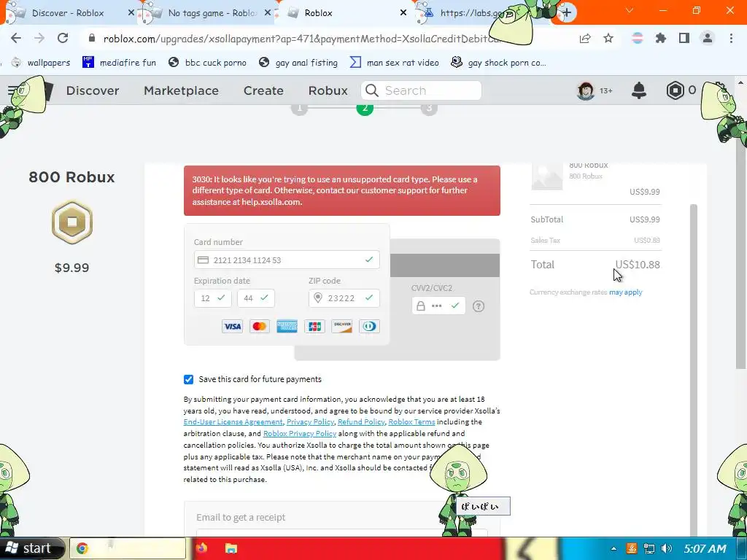Open the Marketplace nav item

(x=181, y=90)
